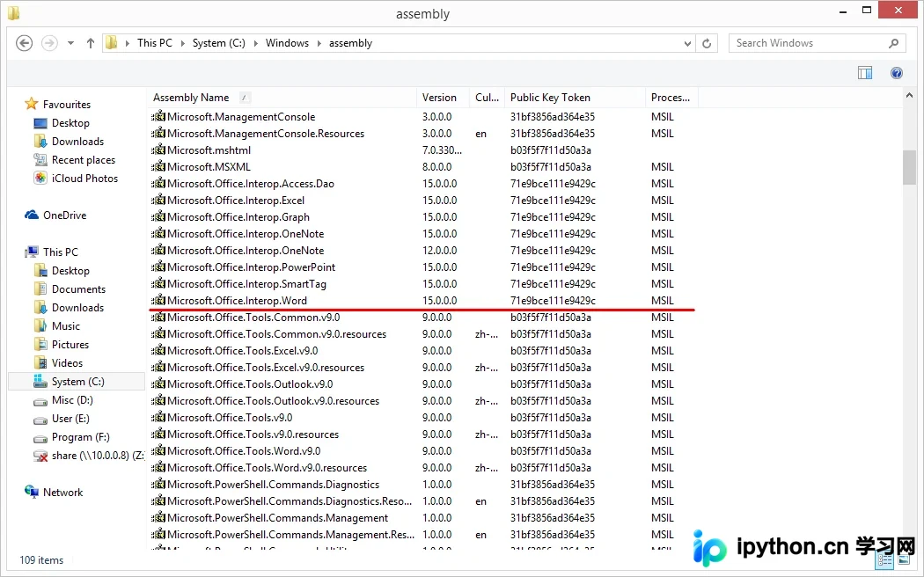The image size is (924, 577).
Task: Select Microsoft.Office.Interop.PowerPoint assembly
Action: 251,267
